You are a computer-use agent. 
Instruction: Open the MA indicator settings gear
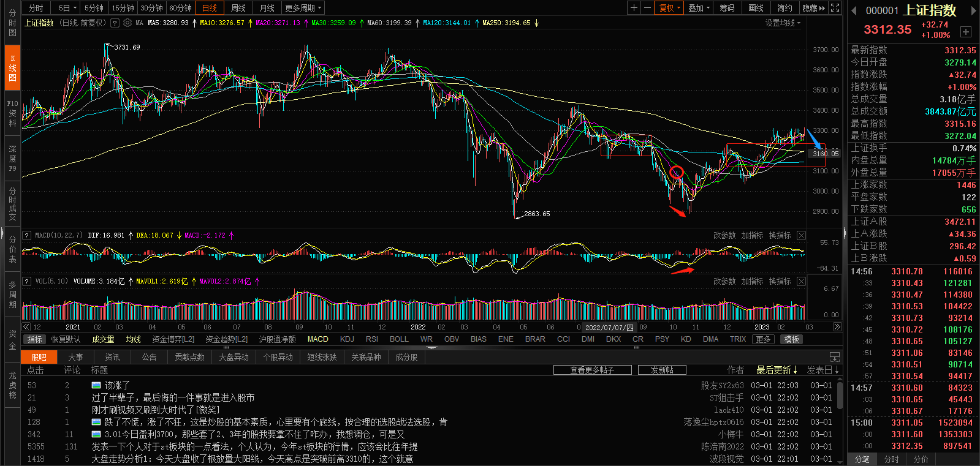pyautogui.click(x=127, y=23)
